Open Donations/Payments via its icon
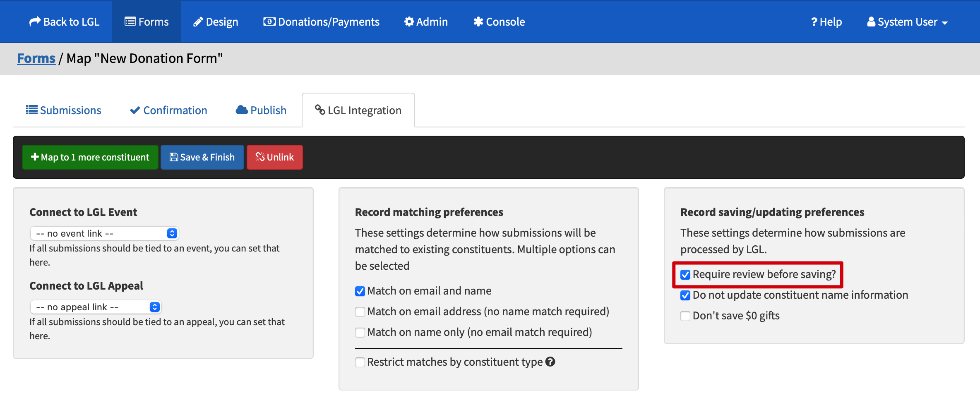Viewport: 980px width, 393px height. [269, 21]
